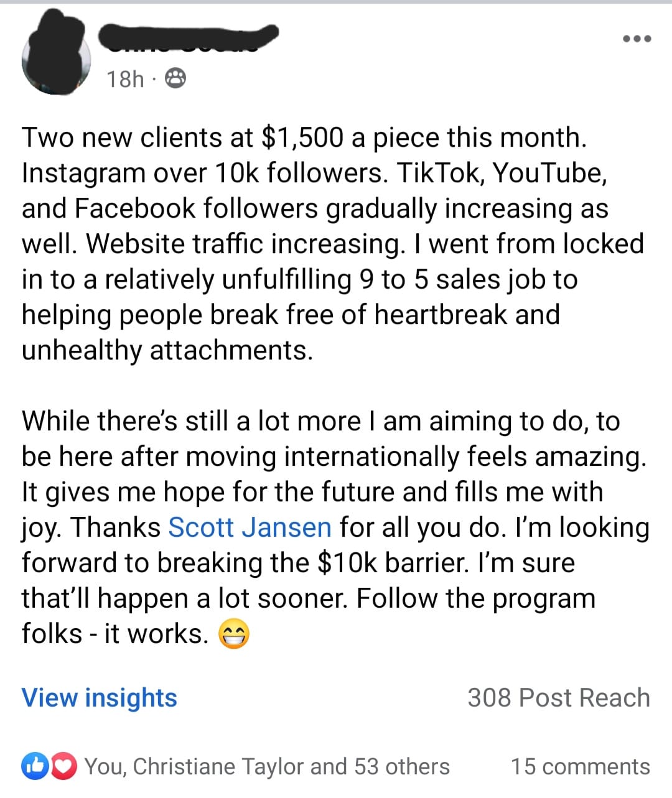The image size is (672, 798).
Task: Click the group audience privacy icon
Action: (175, 79)
